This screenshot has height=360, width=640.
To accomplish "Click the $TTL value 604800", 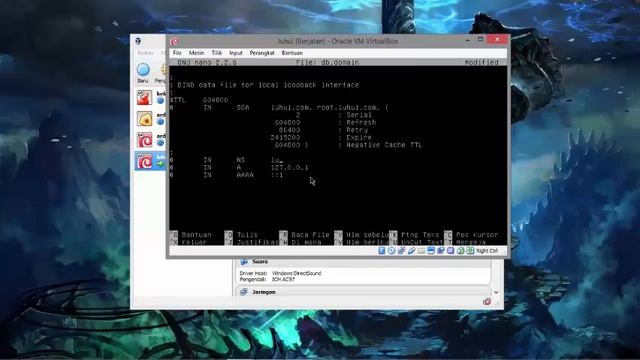I will [216, 100].
